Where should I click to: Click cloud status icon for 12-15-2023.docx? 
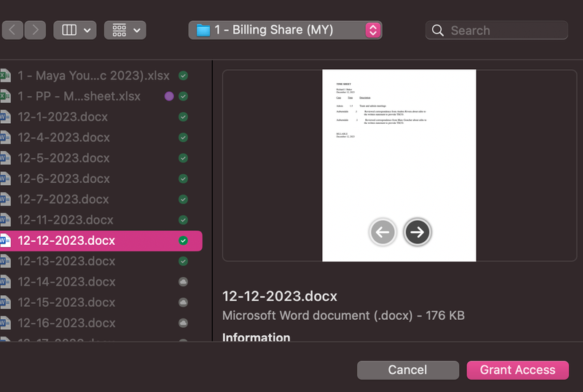click(x=184, y=302)
